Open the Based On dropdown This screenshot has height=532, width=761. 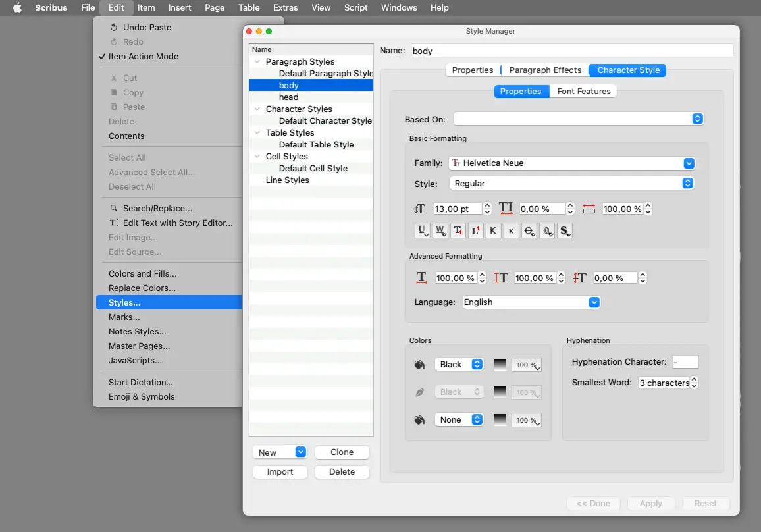(x=578, y=119)
